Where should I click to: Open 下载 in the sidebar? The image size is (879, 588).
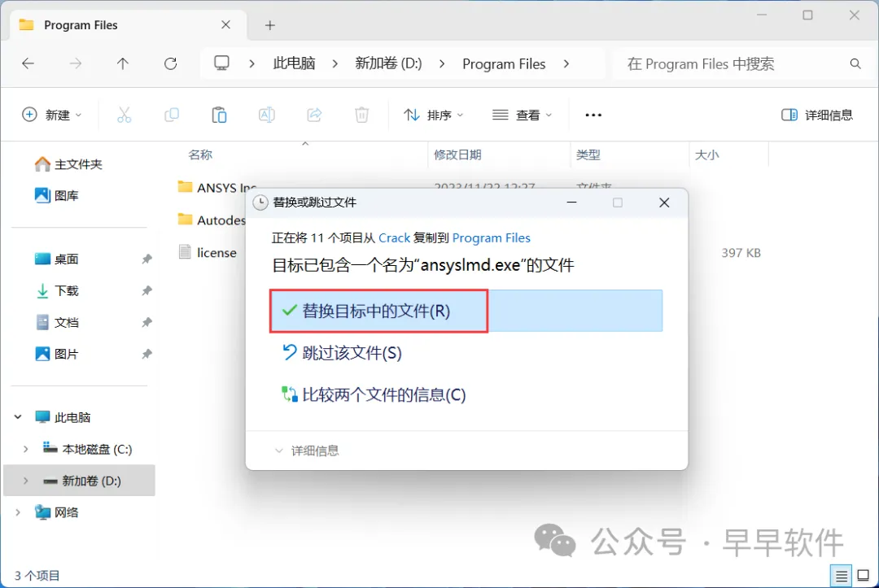click(x=56, y=290)
